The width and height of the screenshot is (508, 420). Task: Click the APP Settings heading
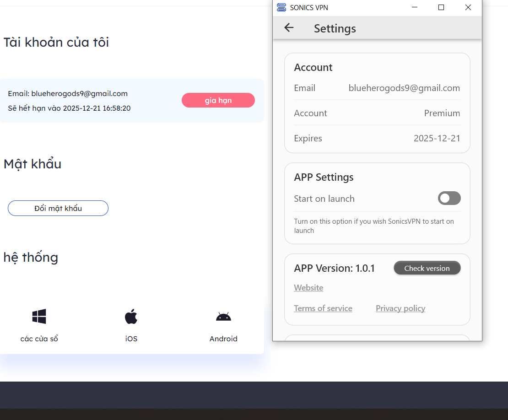324,177
